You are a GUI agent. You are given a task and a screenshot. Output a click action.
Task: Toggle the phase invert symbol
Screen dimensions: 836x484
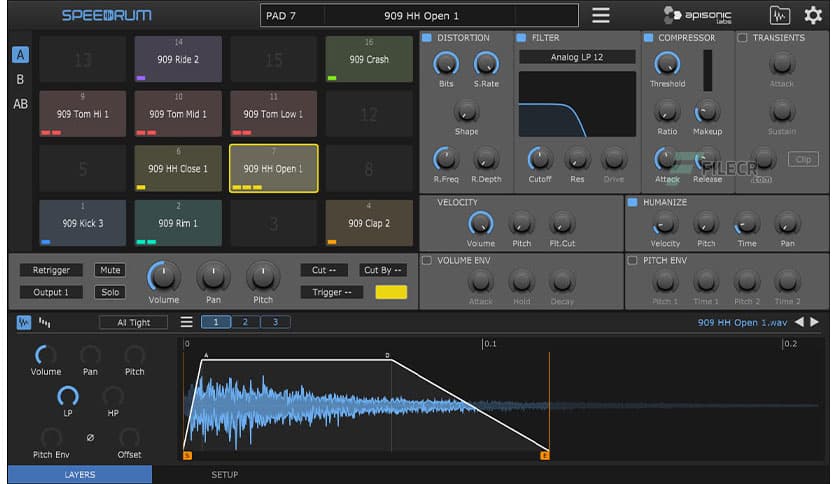coord(90,437)
